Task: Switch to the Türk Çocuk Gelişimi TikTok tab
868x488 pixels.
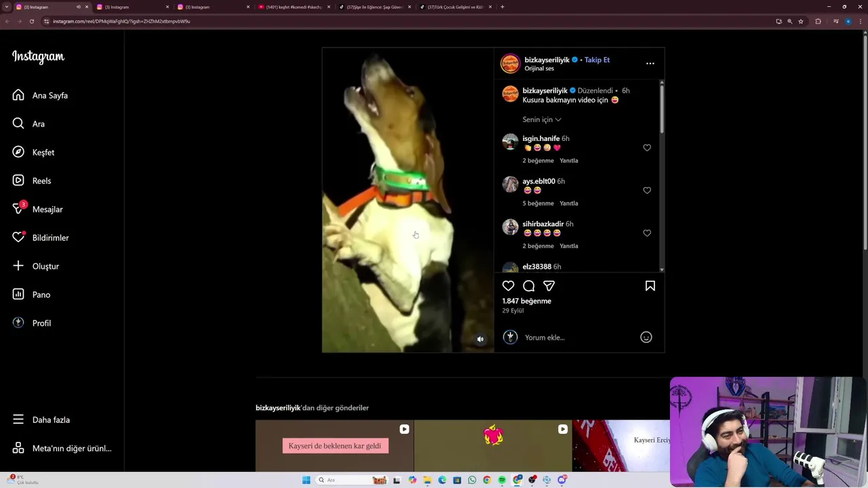Action: pos(456,7)
